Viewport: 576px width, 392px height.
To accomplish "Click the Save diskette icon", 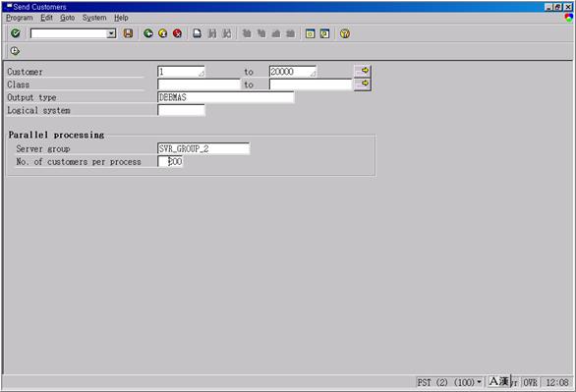I will point(128,33).
